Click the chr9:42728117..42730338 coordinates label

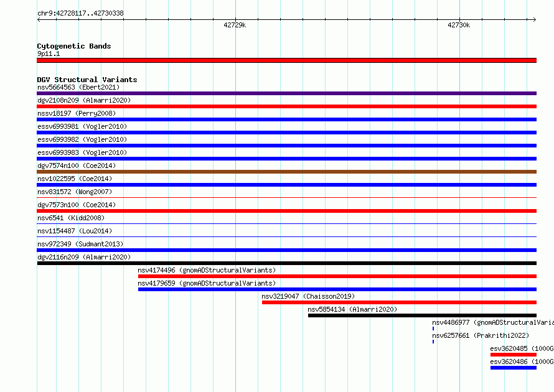[80, 13]
